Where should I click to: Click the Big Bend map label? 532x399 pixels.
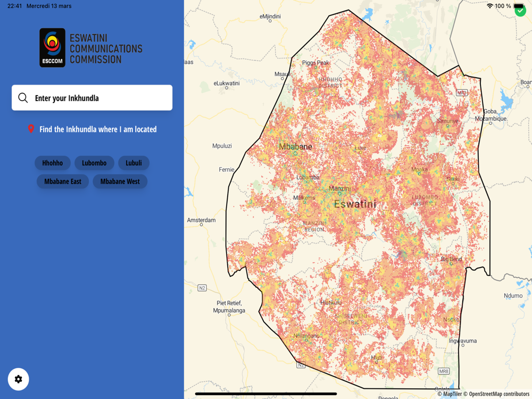pyautogui.click(x=451, y=259)
